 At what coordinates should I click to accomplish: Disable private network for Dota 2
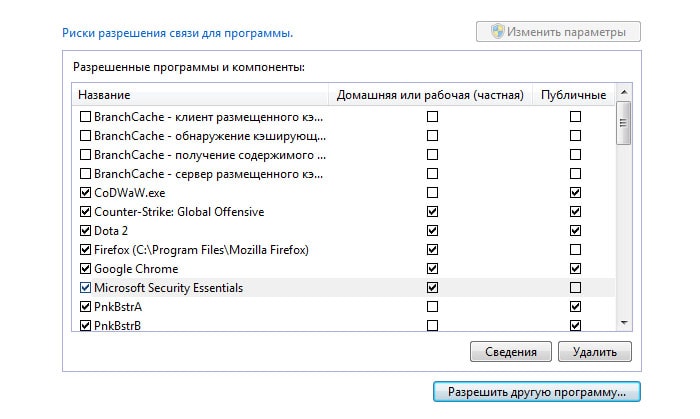click(432, 231)
